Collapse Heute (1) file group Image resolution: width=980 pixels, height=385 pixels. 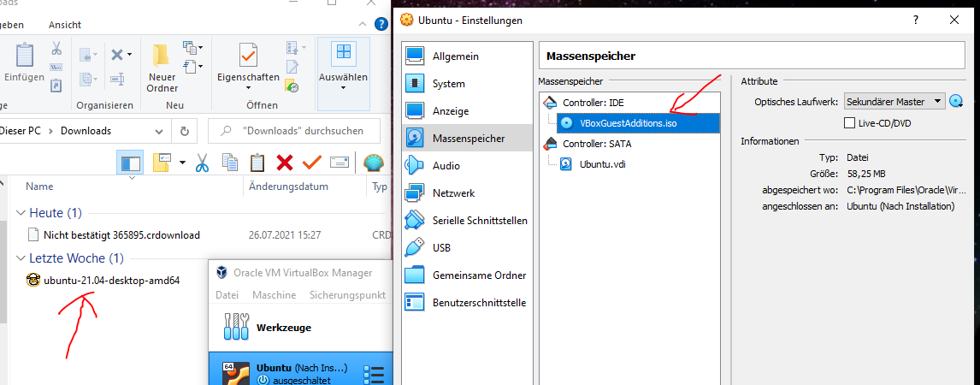tap(20, 213)
